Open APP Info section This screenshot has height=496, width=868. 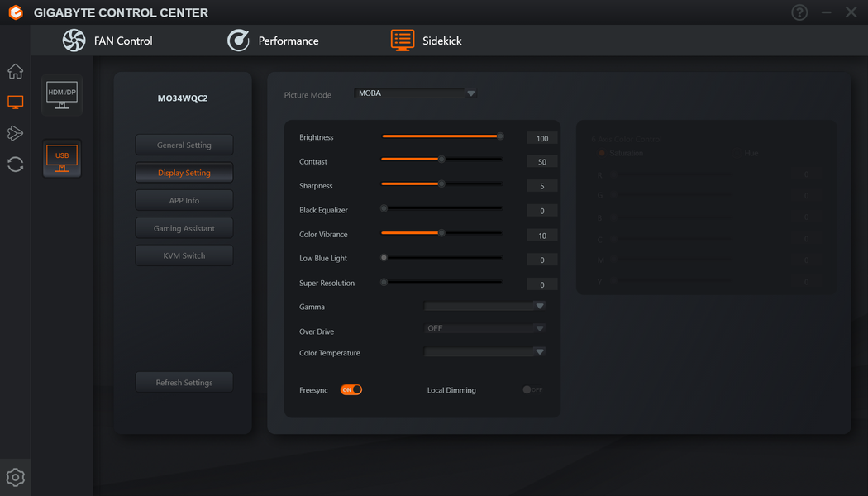tap(184, 200)
